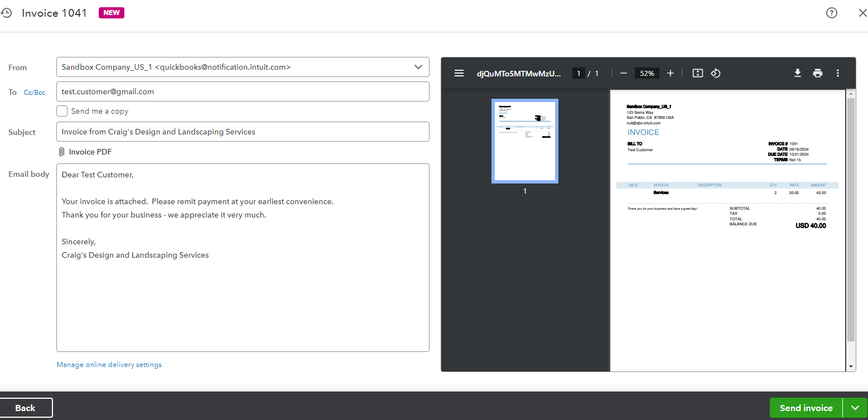Zoom out the PDF preview

pyautogui.click(x=624, y=73)
